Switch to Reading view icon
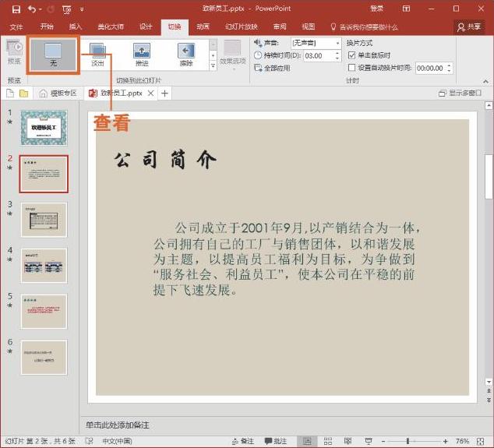The image size is (494, 448). [x=348, y=442]
